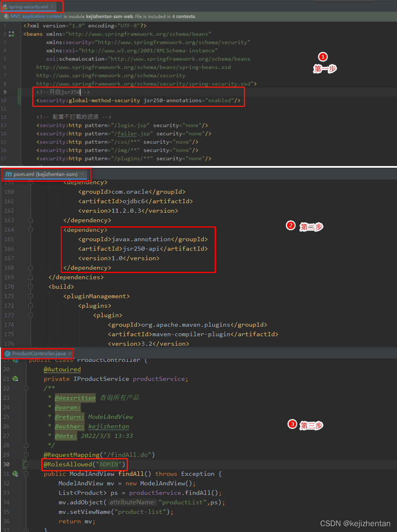The image size is (397, 532).
Task: Click the productService field name on line 21
Action: click(x=158, y=379)
